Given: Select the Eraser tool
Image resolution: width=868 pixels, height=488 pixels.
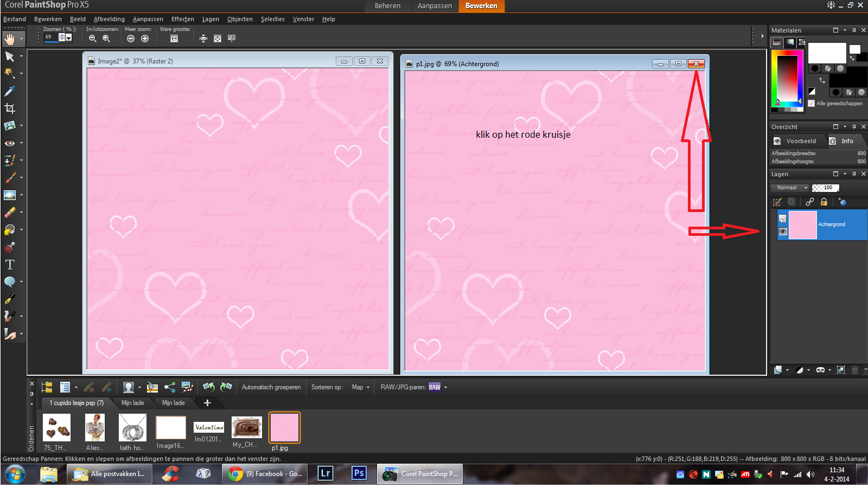Looking at the screenshot, I should [x=10, y=213].
